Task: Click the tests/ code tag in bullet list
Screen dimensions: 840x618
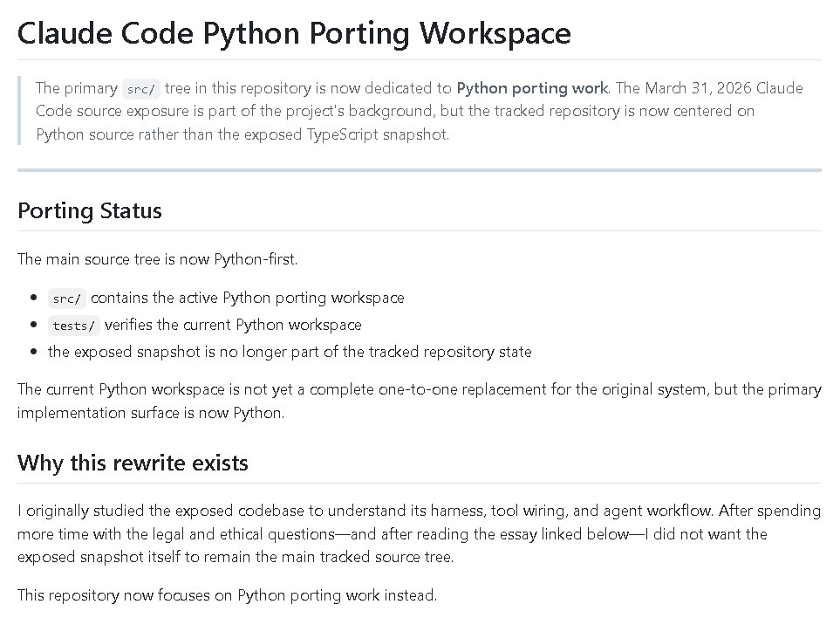Action: [x=73, y=326]
